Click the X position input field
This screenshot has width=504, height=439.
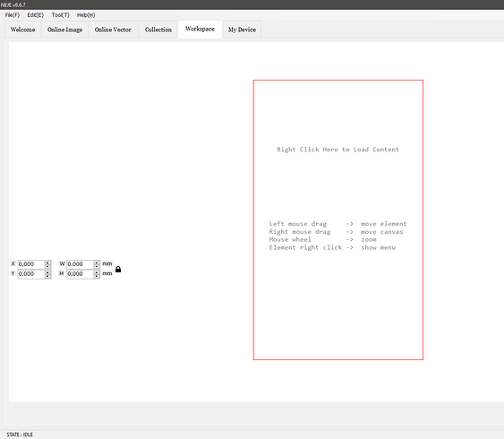[x=31, y=264]
